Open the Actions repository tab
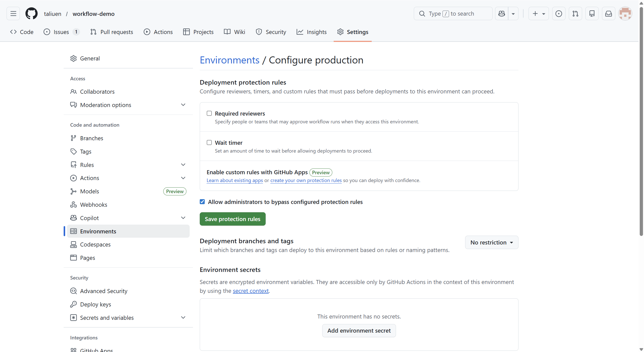The width and height of the screenshot is (644, 352). pos(158,32)
